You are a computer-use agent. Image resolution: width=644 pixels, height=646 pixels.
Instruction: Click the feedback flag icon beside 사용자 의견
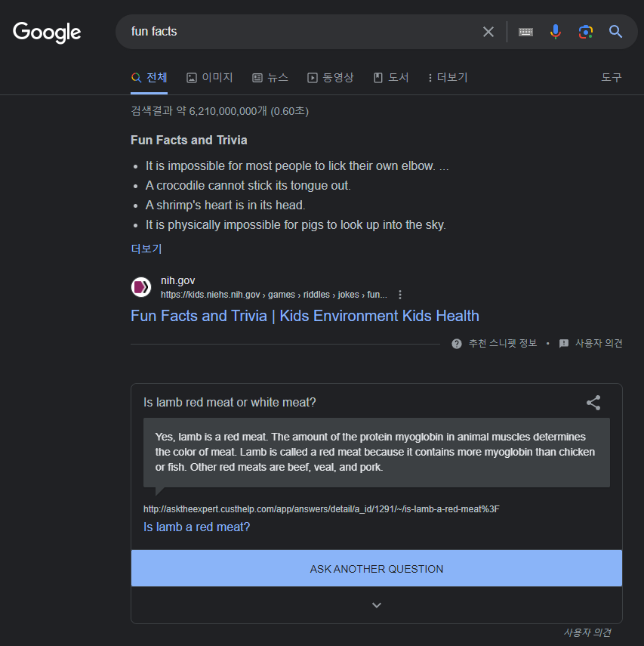pyautogui.click(x=564, y=344)
